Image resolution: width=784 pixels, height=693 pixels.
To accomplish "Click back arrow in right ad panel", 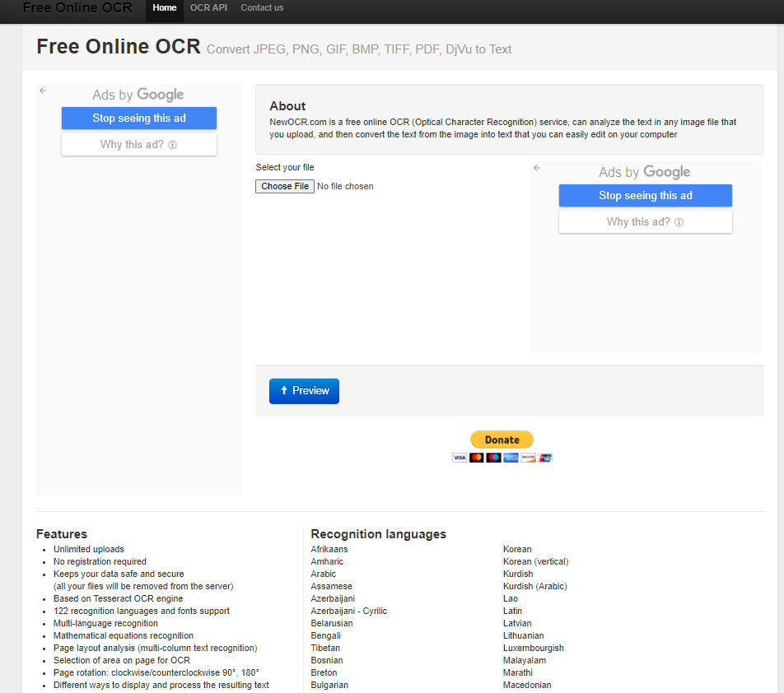I will (x=537, y=168).
